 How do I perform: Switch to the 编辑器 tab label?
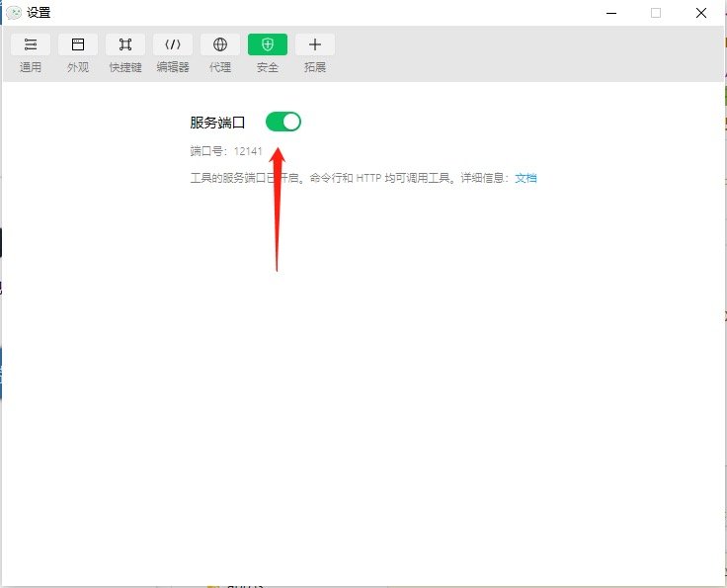173,67
